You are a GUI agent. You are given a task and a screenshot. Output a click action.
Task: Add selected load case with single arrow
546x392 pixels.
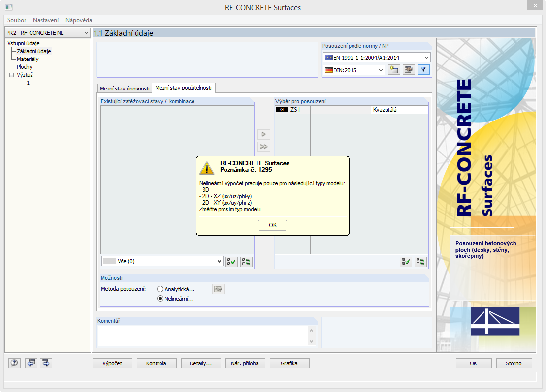click(263, 134)
